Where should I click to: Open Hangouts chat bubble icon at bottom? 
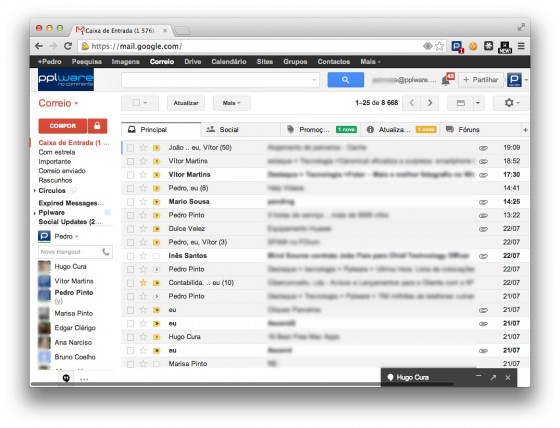66,378
